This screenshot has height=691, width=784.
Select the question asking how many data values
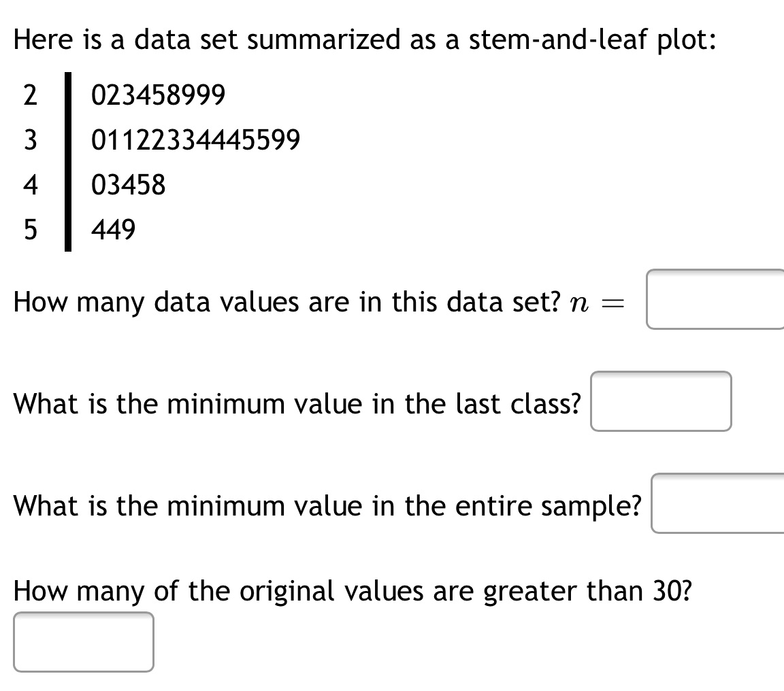[x=286, y=302]
